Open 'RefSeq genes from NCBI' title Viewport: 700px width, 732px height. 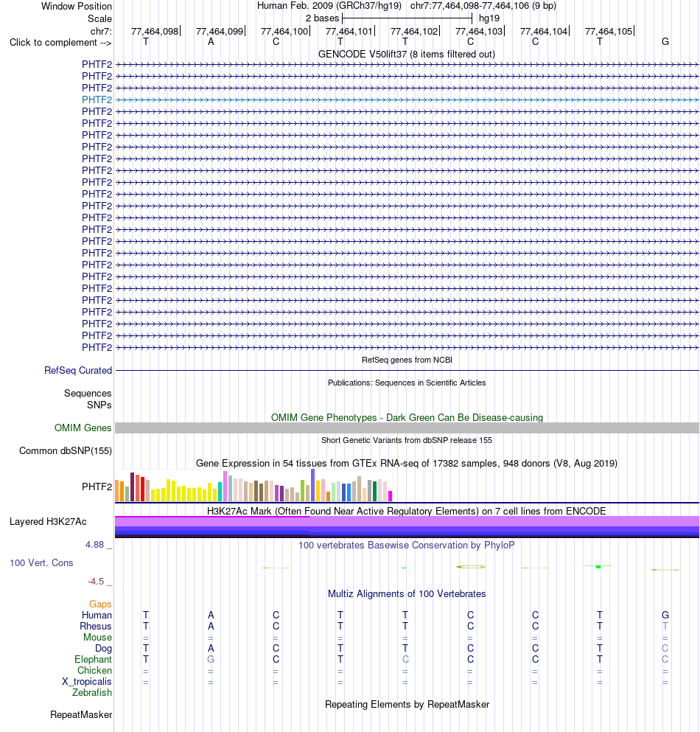pyautogui.click(x=407, y=360)
